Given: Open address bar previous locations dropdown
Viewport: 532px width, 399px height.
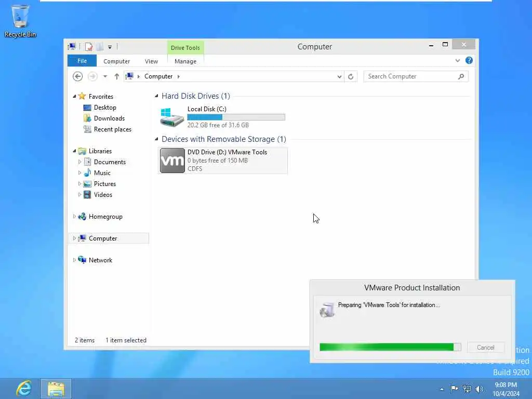Looking at the screenshot, I should click(x=339, y=77).
